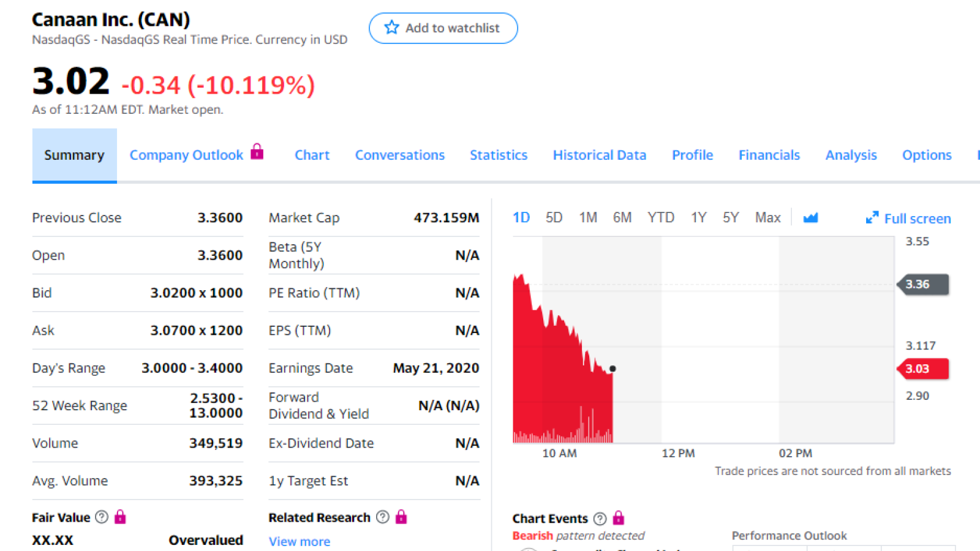Open the Financials tab
980x551 pixels.
[769, 156]
